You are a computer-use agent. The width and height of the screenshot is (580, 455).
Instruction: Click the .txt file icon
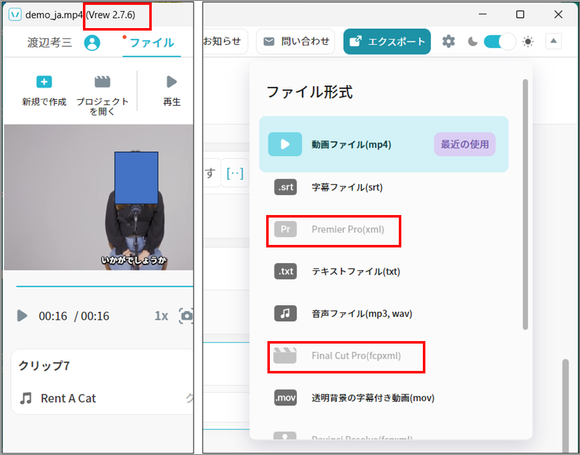[285, 272]
